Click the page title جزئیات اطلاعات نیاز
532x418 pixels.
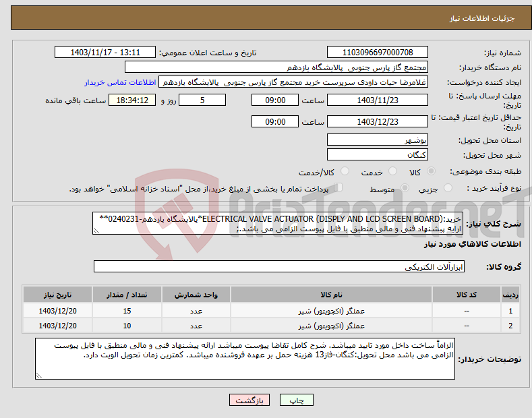[x=482, y=18]
